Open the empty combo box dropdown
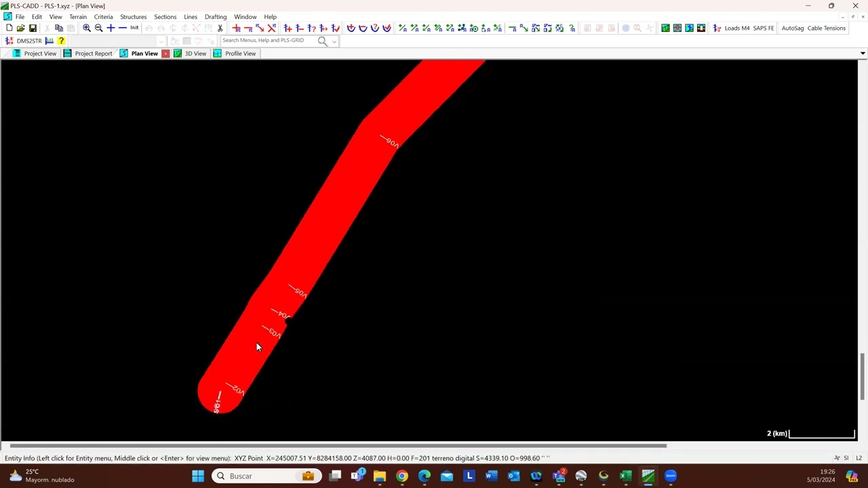 [161, 41]
